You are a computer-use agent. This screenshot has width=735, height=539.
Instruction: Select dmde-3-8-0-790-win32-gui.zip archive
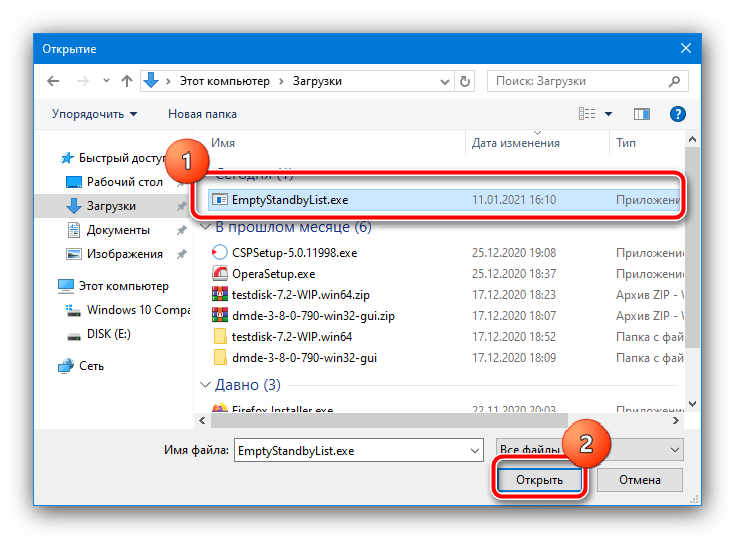click(445, 316)
